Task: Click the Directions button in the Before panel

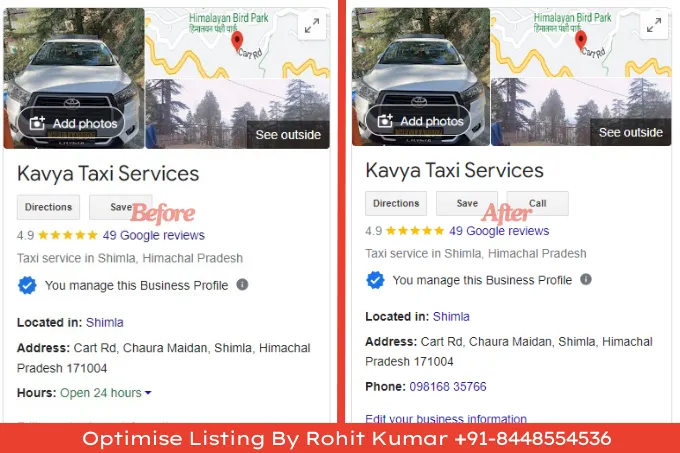Action: pos(48,207)
